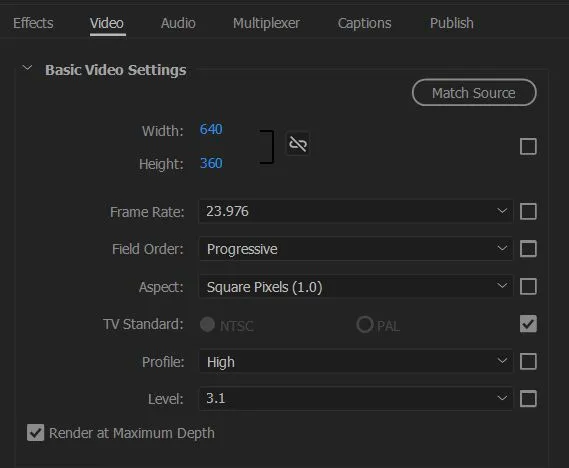Screen dimensions: 569x468
Task: Enable match source checkbox for Width and Height
Action: click(528, 147)
